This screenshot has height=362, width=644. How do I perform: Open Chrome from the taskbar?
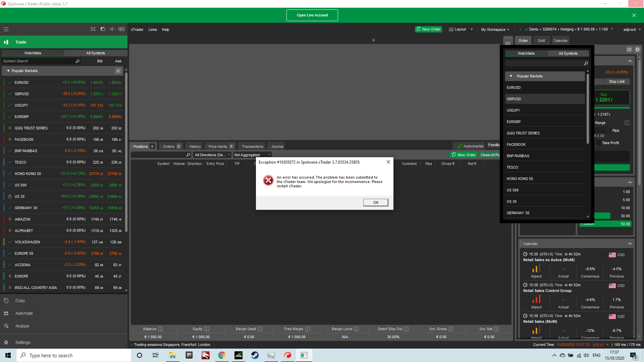(x=222, y=355)
